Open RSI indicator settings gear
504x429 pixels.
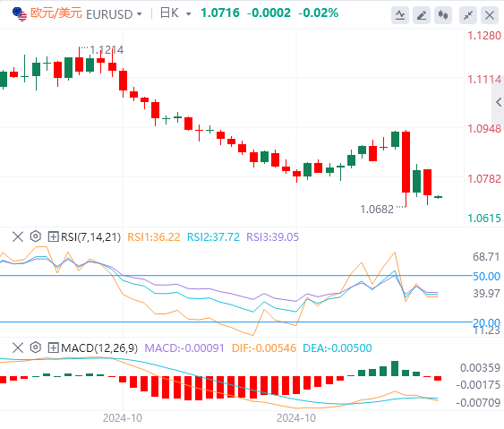(35, 236)
